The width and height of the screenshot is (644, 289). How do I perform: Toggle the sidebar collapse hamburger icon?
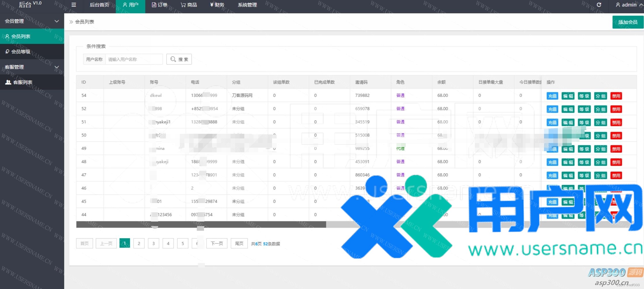coord(74,5)
